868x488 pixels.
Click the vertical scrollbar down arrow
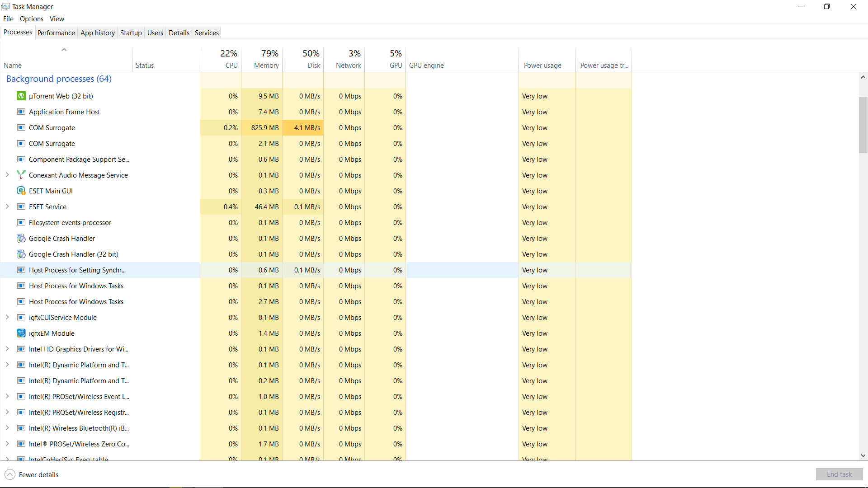click(x=863, y=456)
